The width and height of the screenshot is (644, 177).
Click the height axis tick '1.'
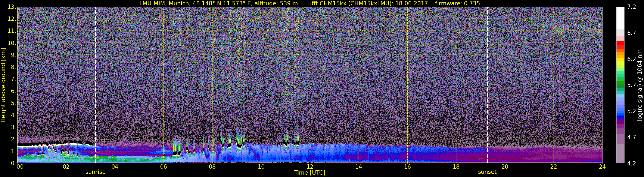tap(13, 151)
